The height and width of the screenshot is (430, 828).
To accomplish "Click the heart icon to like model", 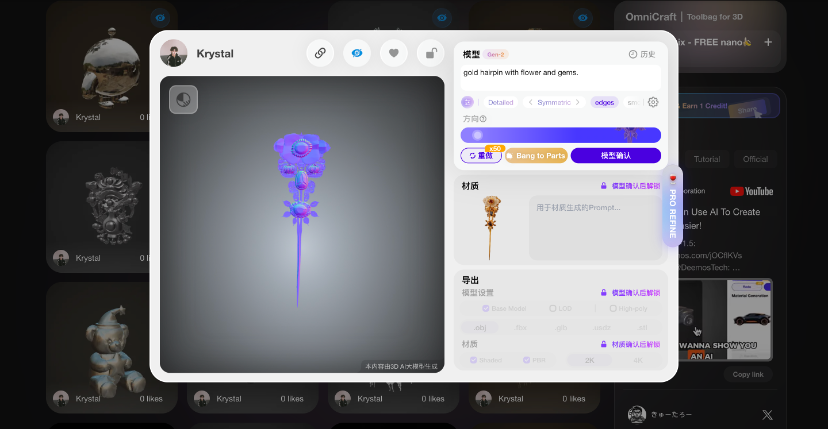I will pos(394,54).
